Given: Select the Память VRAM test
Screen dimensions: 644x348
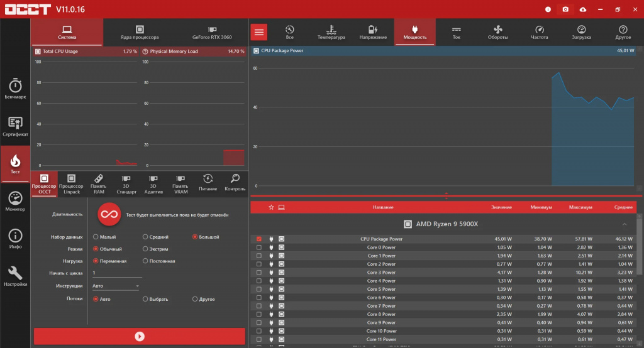Looking at the screenshot, I should 180,183.
